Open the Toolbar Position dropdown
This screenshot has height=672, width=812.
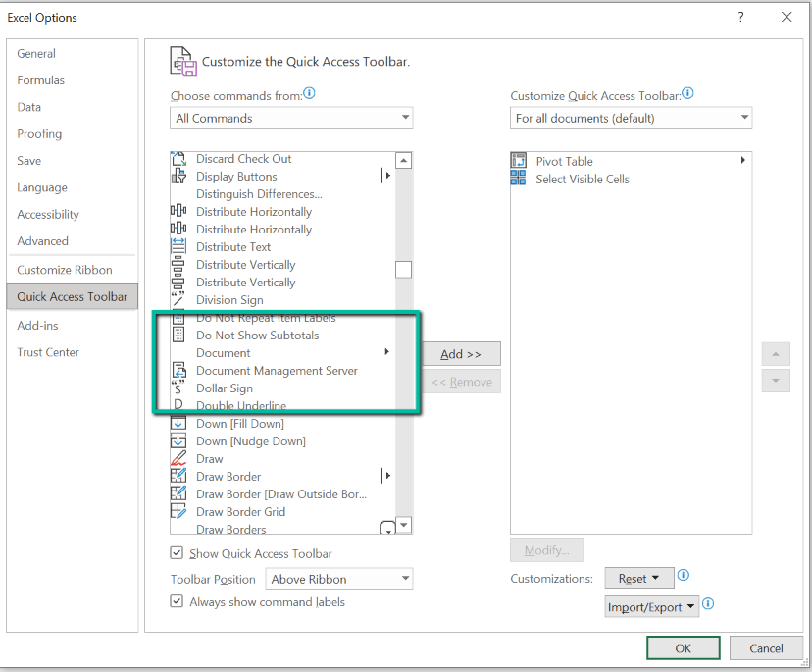[339, 579]
